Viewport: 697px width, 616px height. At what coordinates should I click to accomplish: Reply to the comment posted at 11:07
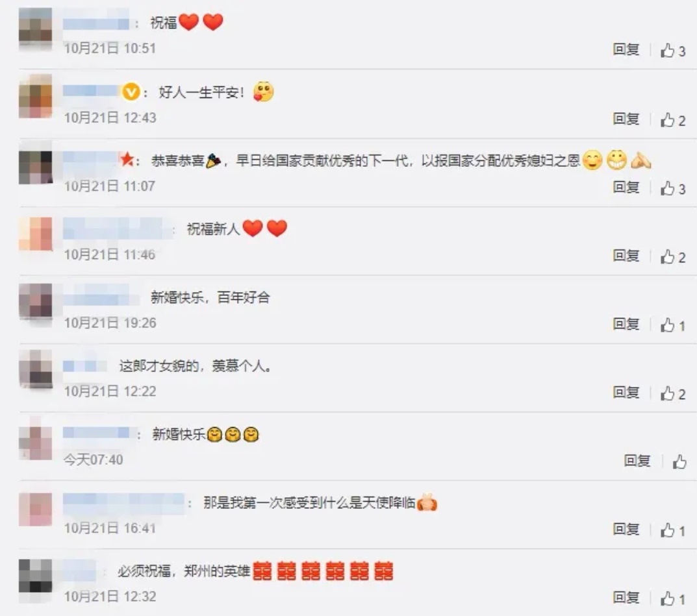point(626,187)
